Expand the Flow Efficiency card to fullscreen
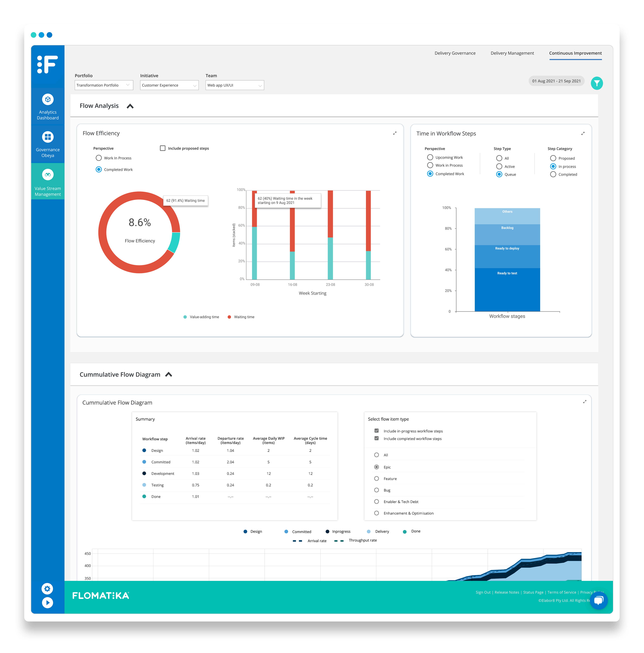 pos(395,133)
